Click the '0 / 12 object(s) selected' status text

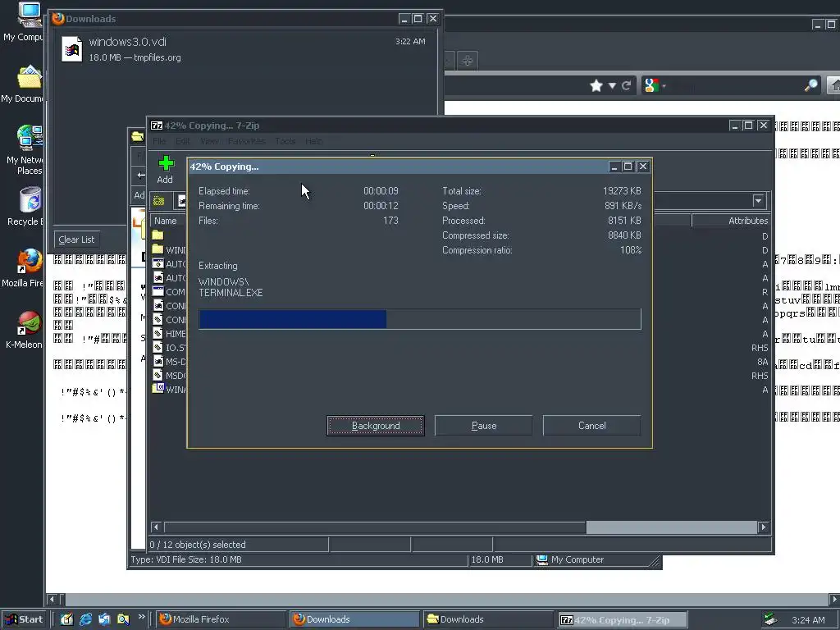click(198, 545)
